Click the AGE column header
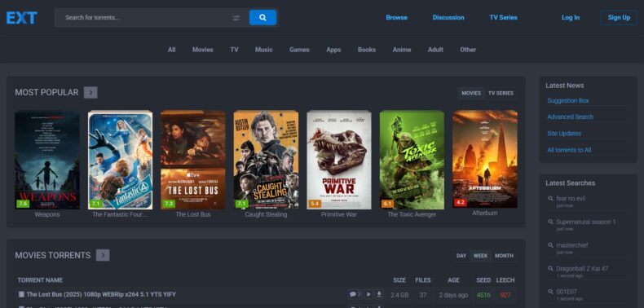Screen dimensions: 644x308 [x=453, y=280]
